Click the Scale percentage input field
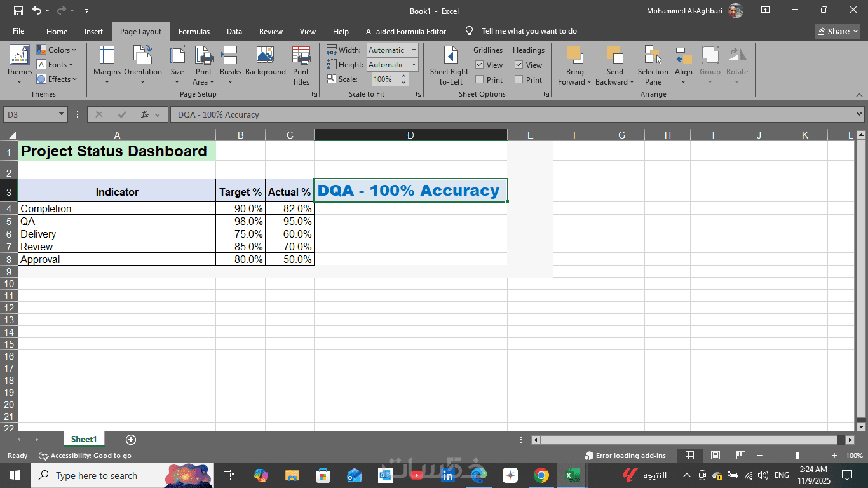 pyautogui.click(x=384, y=79)
